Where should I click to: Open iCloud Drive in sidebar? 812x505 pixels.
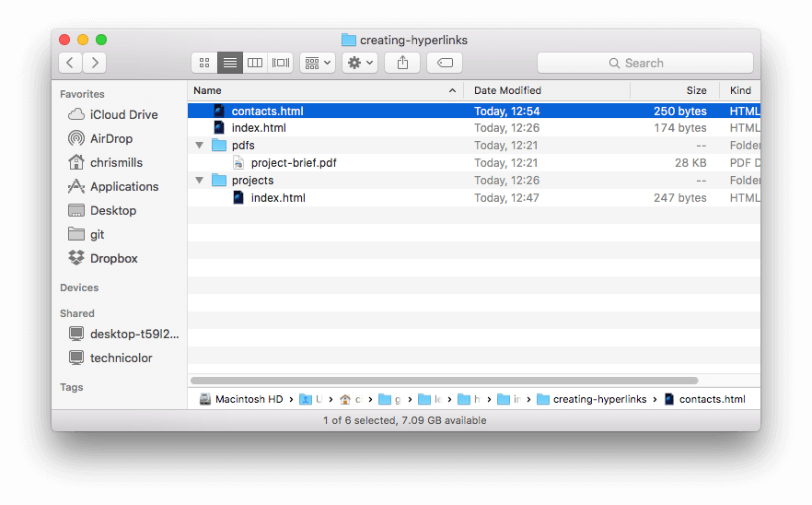(123, 114)
